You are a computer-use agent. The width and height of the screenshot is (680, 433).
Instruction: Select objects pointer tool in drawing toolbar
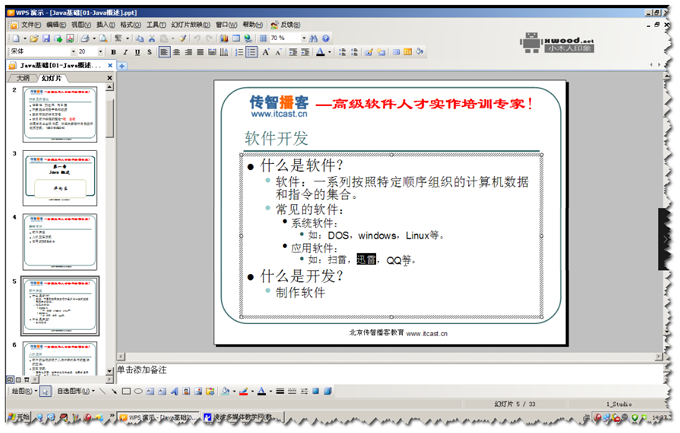[x=45, y=391]
